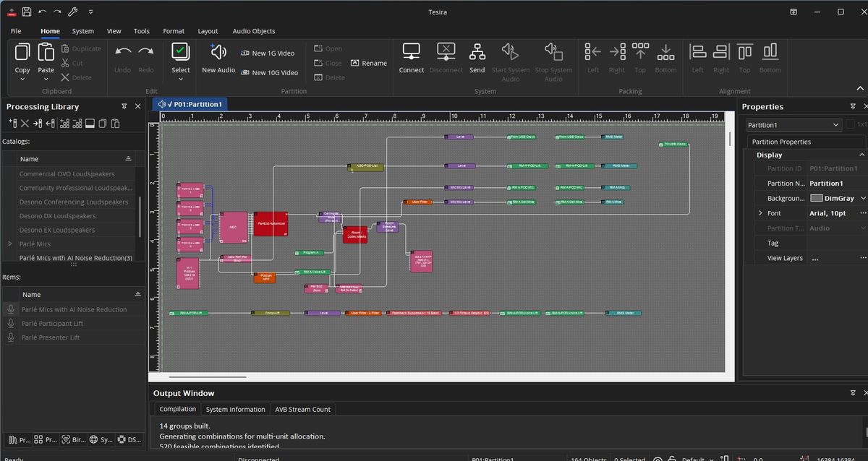Viewport: 868px width, 461px height.
Task: Click the import catalog icon in Processing Library
Action: coord(38,124)
